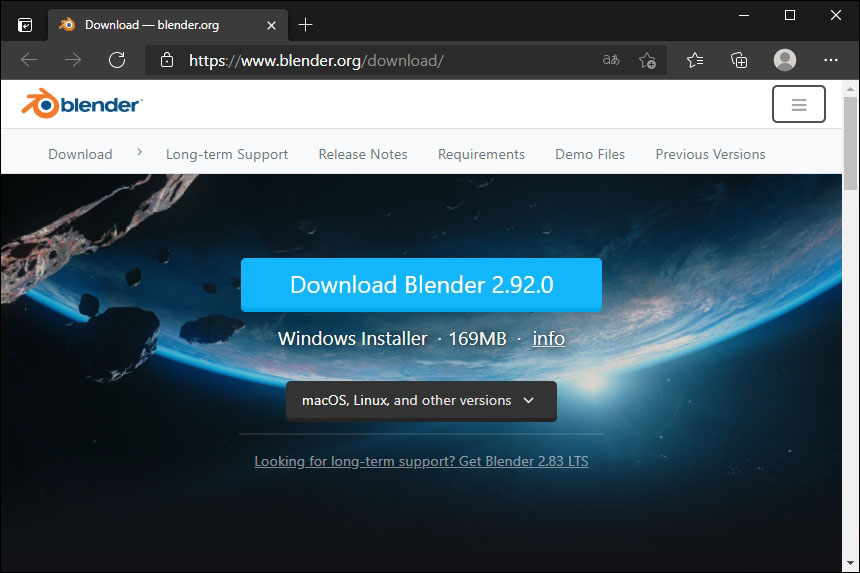
Task: Open a new browser tab
Action: click(305, 25)
